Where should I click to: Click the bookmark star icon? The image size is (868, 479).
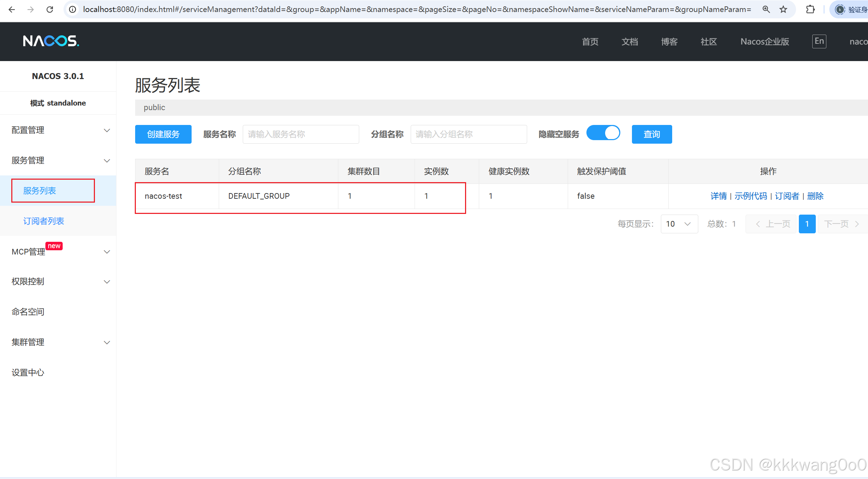pos(783,10)
